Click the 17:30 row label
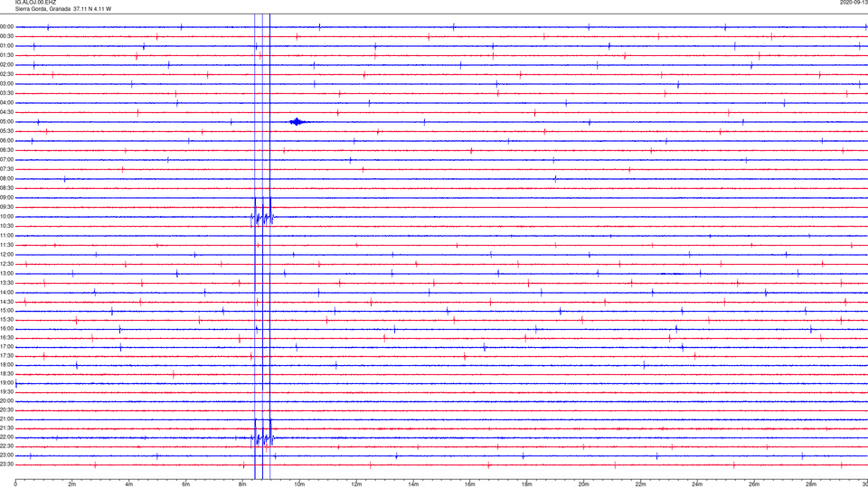This screenshot has height=488, width=868. [7, 356]
